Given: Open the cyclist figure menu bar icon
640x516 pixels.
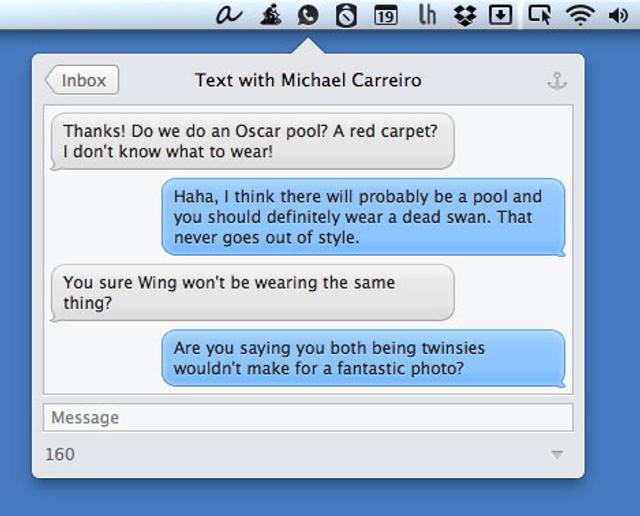Looking at the screenshot, I should click(270, 15).
